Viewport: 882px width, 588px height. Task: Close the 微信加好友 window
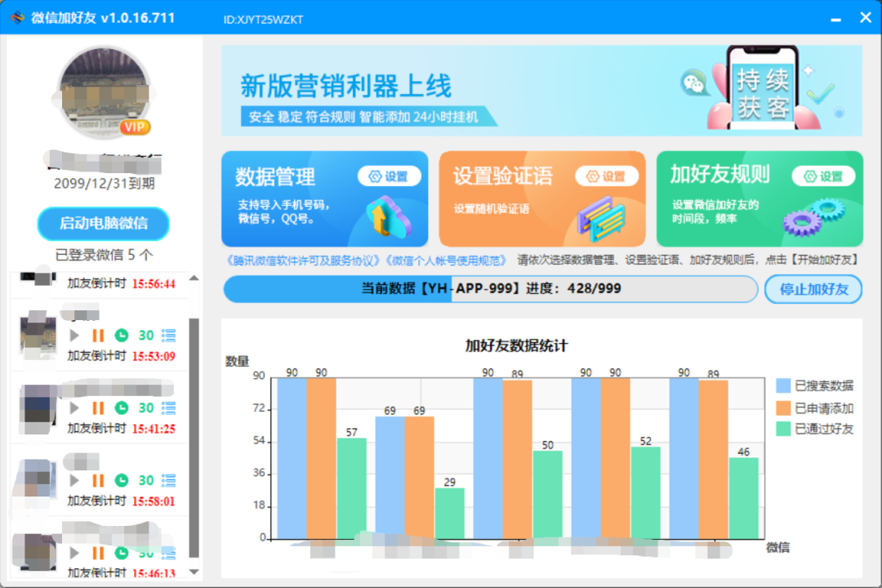pos(866,17)
